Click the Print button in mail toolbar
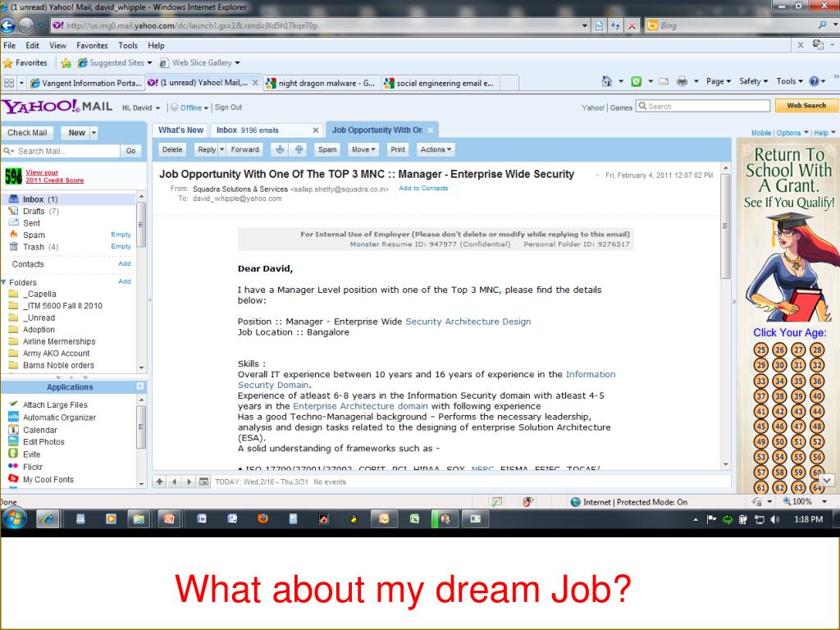 pos(398,149)
